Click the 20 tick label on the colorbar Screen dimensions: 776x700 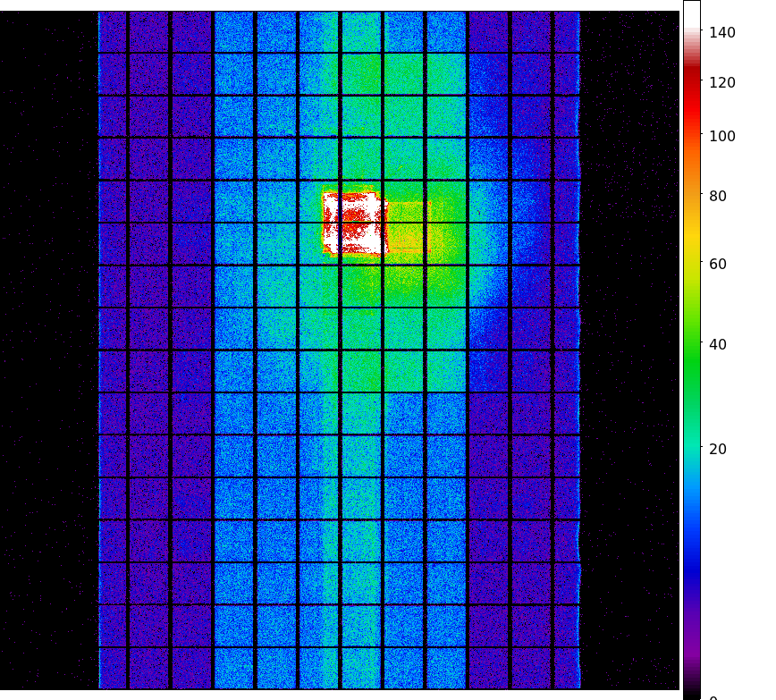[718, 450]
